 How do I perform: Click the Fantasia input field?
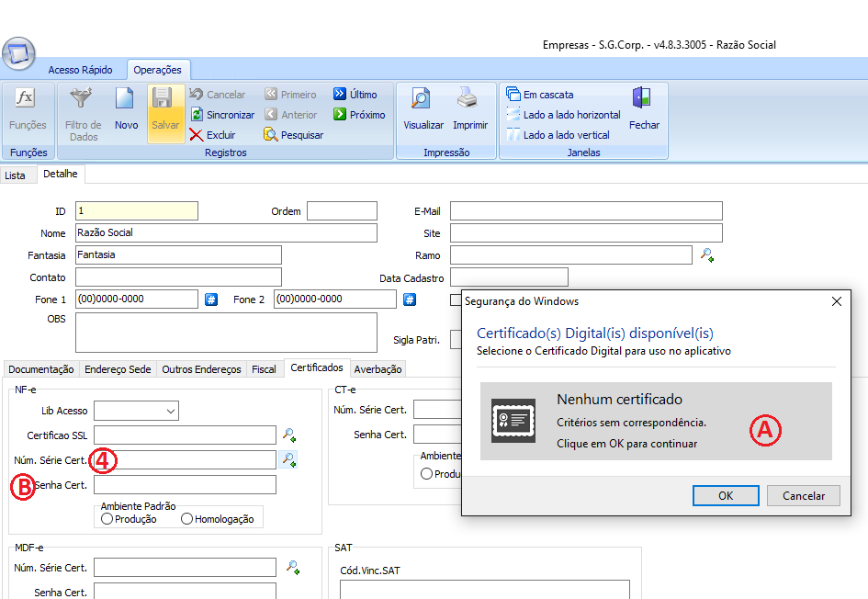(178, 255)
